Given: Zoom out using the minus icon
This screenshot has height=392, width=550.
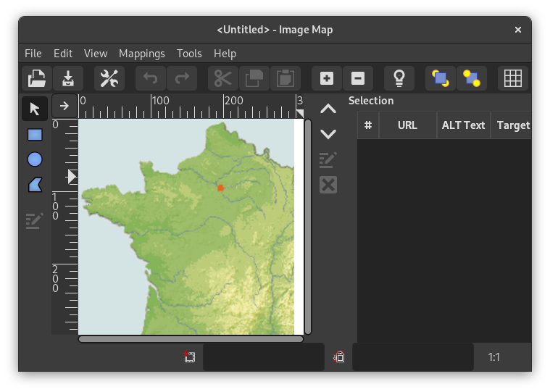Looking at the screenshot, I should tap(357, 78).
